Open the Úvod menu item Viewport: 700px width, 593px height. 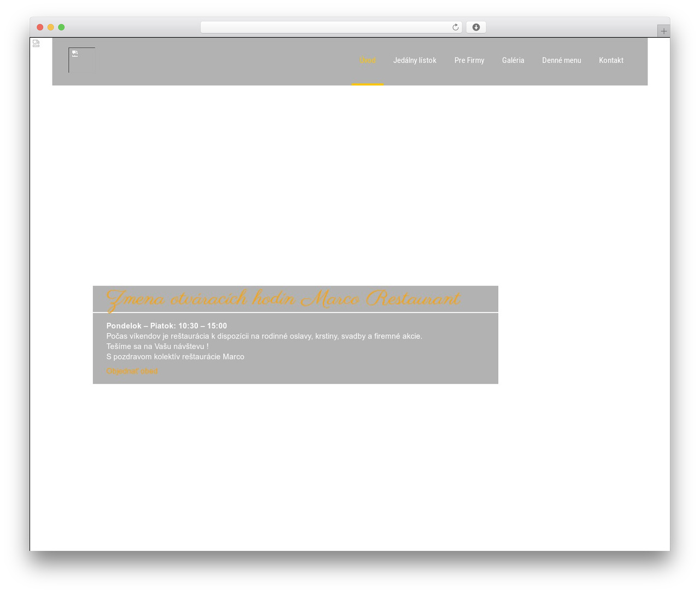click(x=367, y=60)
